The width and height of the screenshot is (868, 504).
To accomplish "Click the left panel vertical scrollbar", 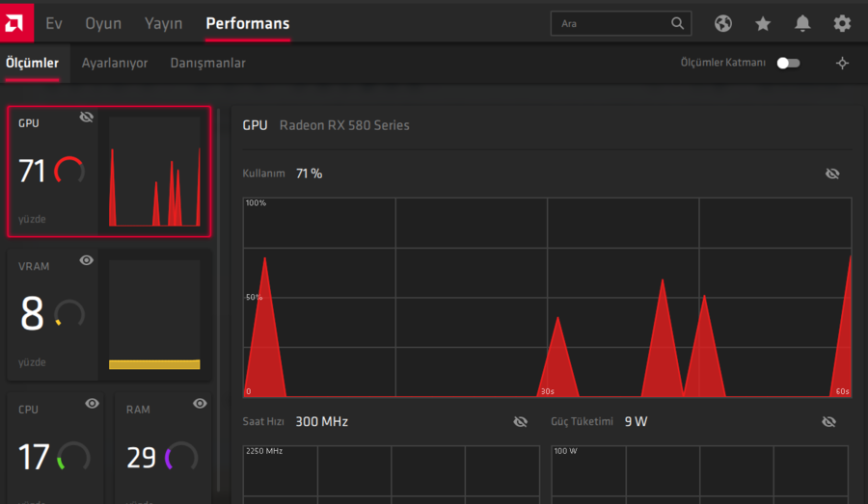I will pyautogui.click(x=219, y=299).
